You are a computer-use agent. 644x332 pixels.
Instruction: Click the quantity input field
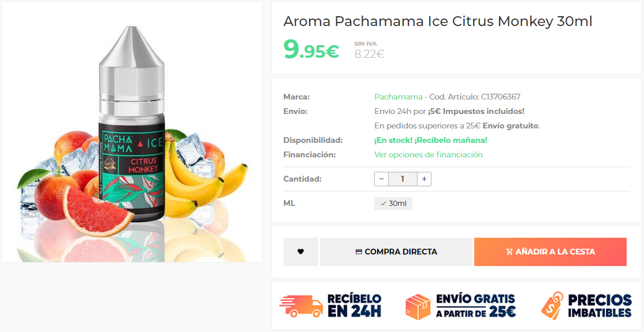(x=403, y=179)
